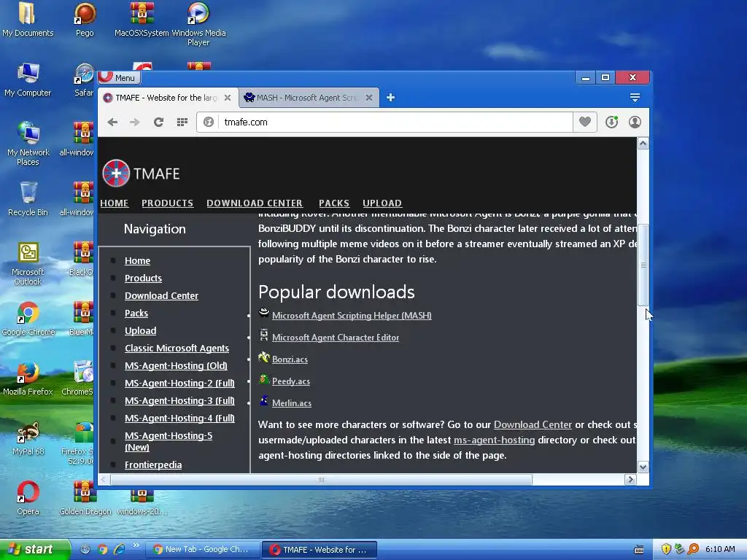Image resolution: width=747 pixels, height=560 pixels.
Task: Click the Merlin.acs download link
Action: [292, 403]
